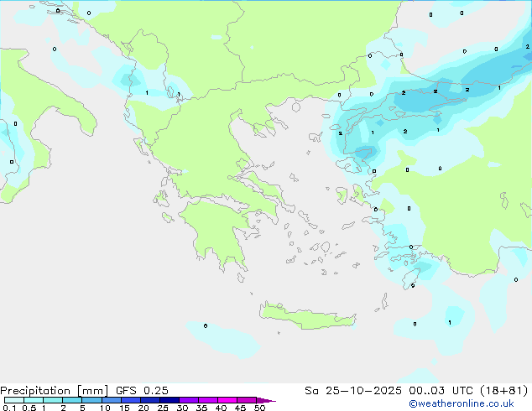Pick the 2–5 mm legend color swatch
The height and width of the screenshot is (411, 532).
point(72,400)
